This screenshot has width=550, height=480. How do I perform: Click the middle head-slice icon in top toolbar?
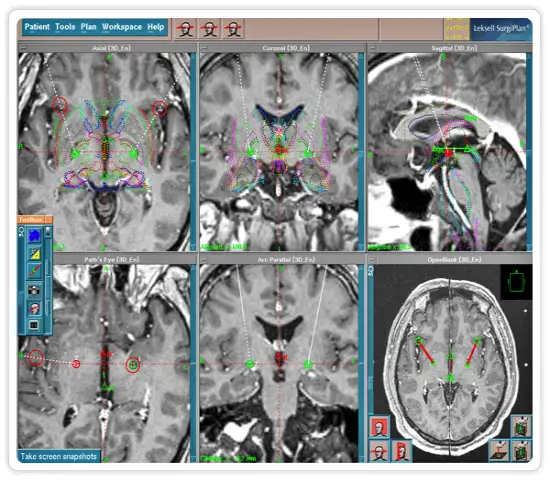click(x=209, y=29)
